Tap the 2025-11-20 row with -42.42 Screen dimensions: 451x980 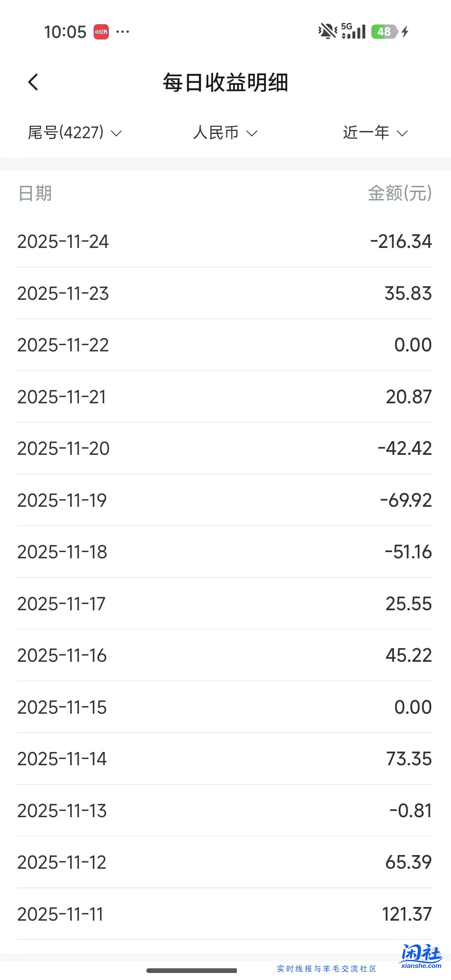[x=225, y=448]
